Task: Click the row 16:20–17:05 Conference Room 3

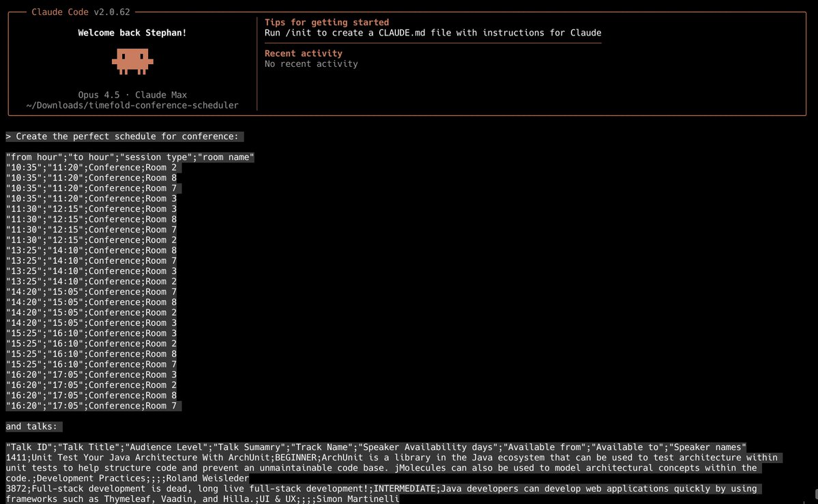Action: (91, 374)
